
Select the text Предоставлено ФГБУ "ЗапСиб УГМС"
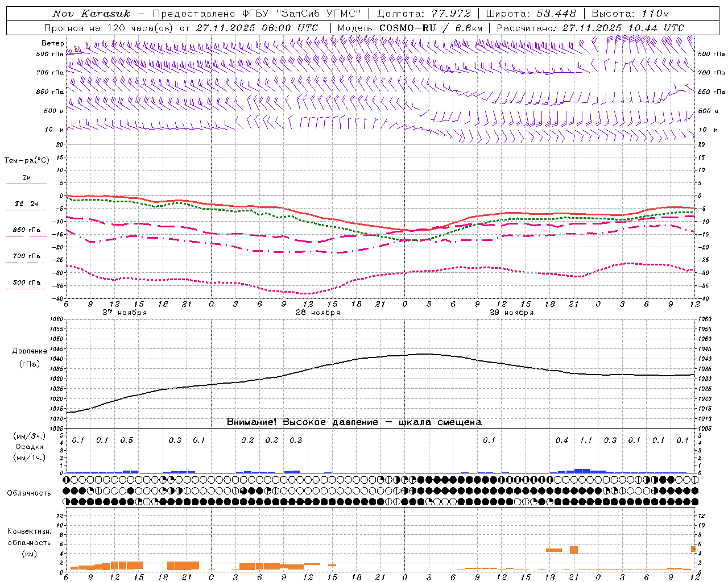click(x=257, y=14)
